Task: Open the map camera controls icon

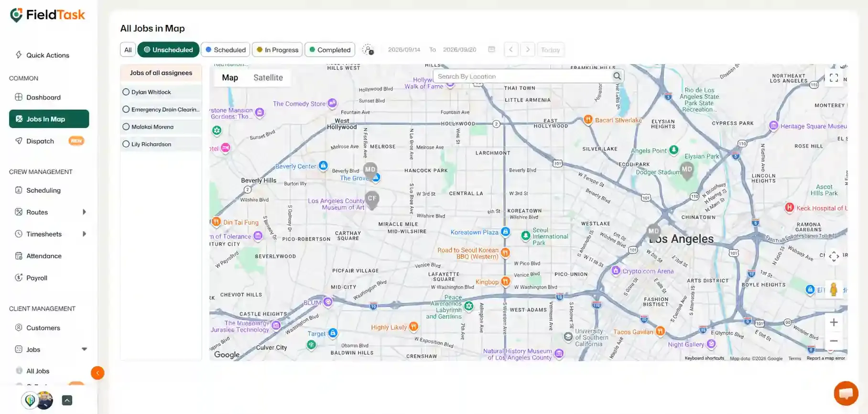Action: [834, 256]
